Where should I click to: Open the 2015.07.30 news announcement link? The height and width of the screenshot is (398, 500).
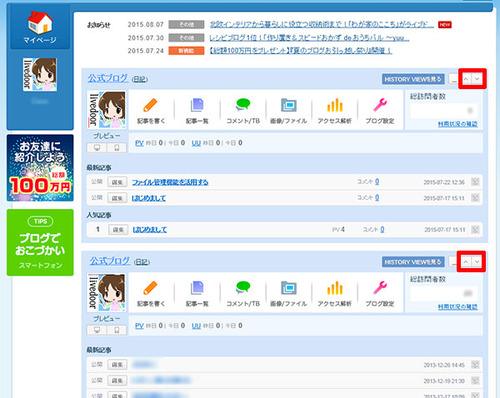[309, 38]
